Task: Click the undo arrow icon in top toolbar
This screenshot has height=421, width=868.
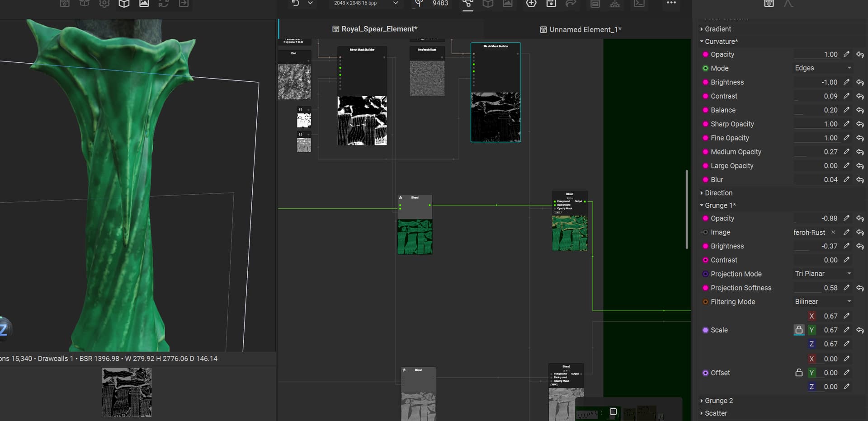Action: pyautogui.click(x=295, y=3)
